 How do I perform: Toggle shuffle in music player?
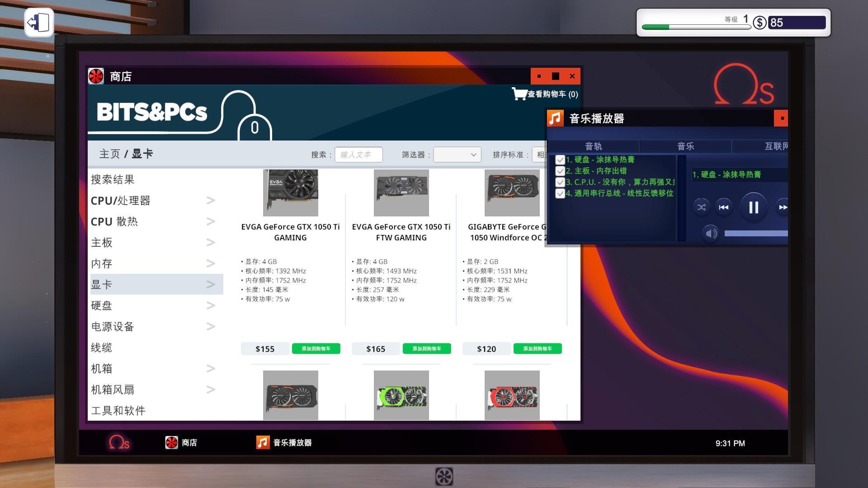701,207
